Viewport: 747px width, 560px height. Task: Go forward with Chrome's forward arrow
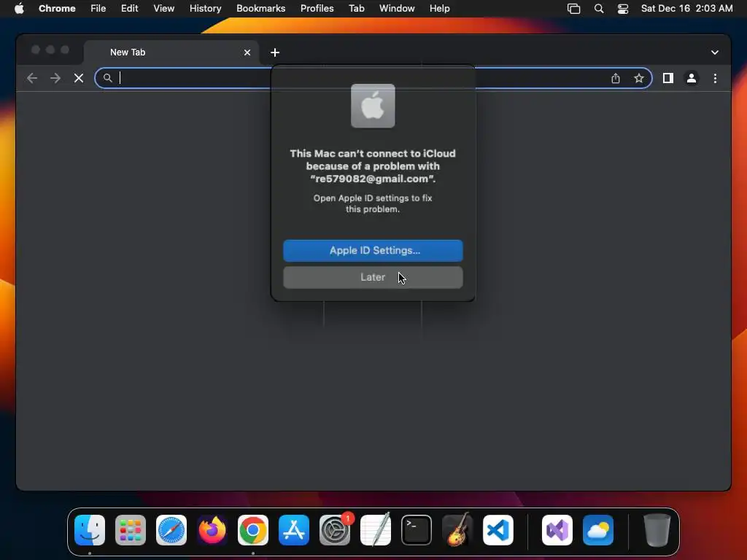(x=55, y=78)
